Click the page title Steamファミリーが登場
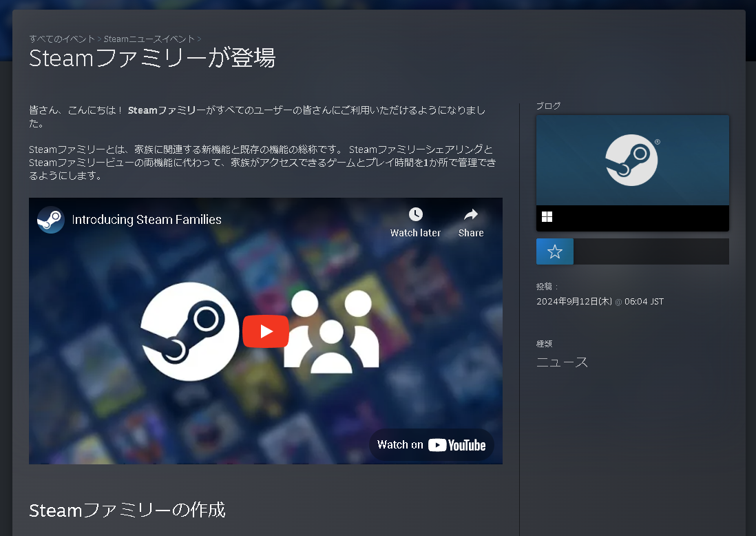The width and height of the screenshot is (756, 536). click(x=151, y=59)
